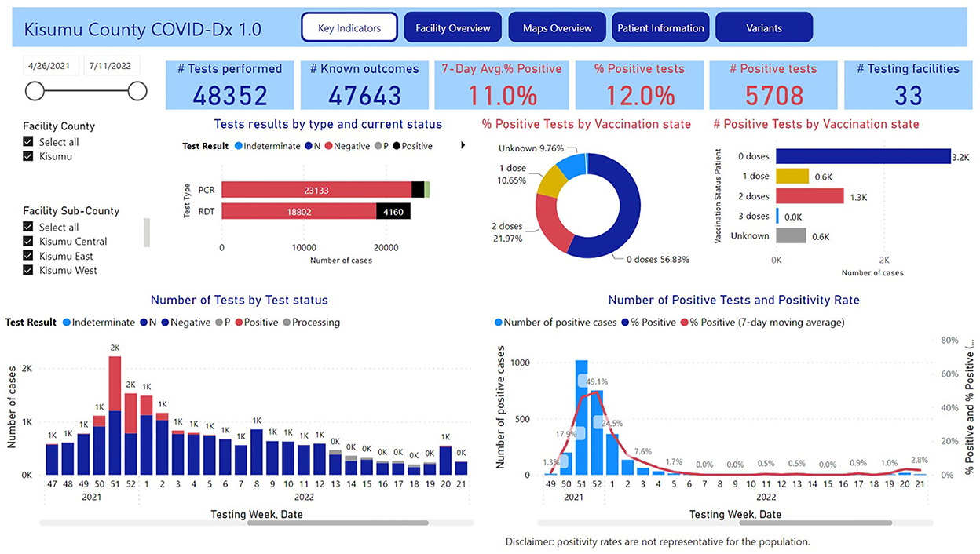This screenshot has height=554, width=980.
Task: Toggle Select all under Facility Sub-County
Action: [x=29, y=228]
